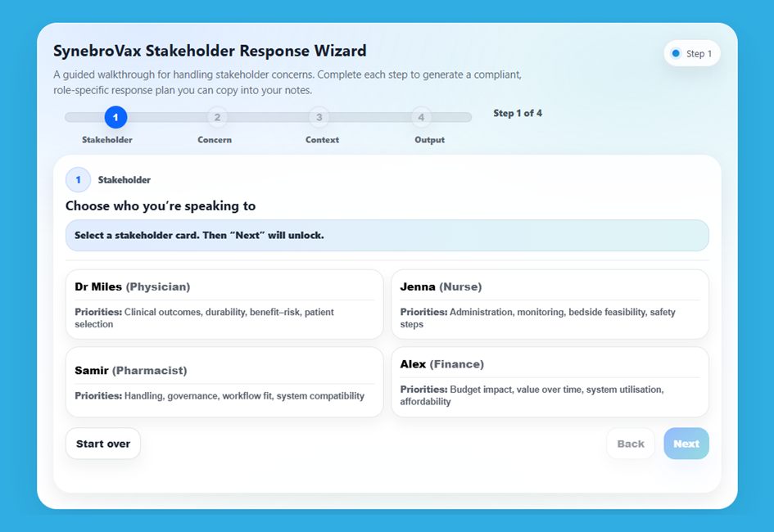The image size is (774, 532).
Task: Select the Jenna (Nurse) stakeholder card
Action: click(x=550, y=304)
